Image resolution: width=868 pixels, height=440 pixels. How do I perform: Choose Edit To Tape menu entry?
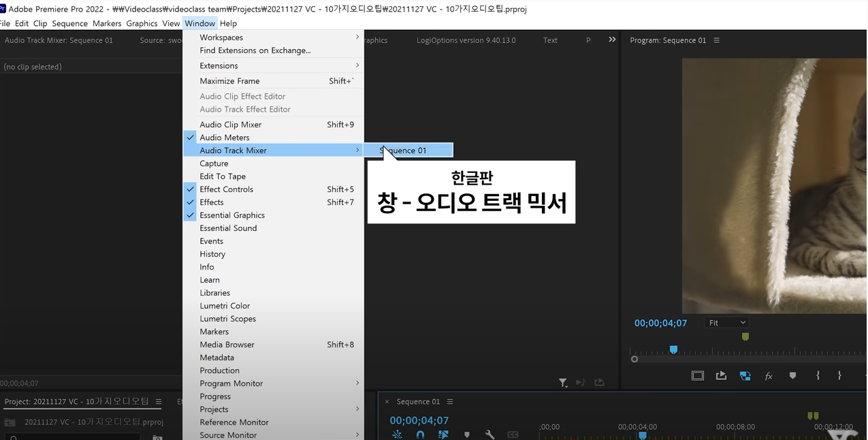coord(274,176)
